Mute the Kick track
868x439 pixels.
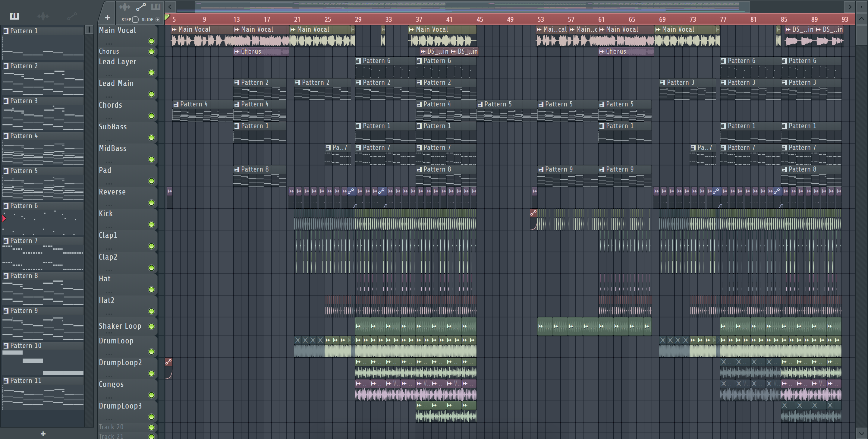pyautogui.click(x=151, y=225)
